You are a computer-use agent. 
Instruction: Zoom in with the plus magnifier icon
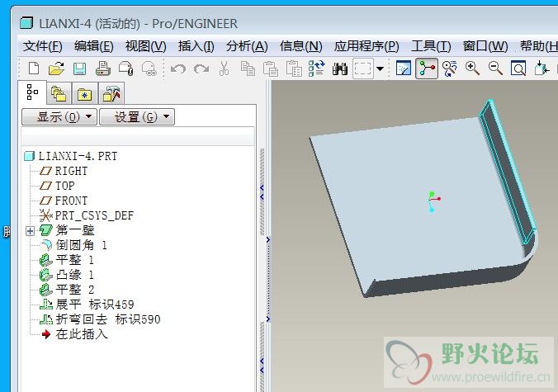[473, 68]
